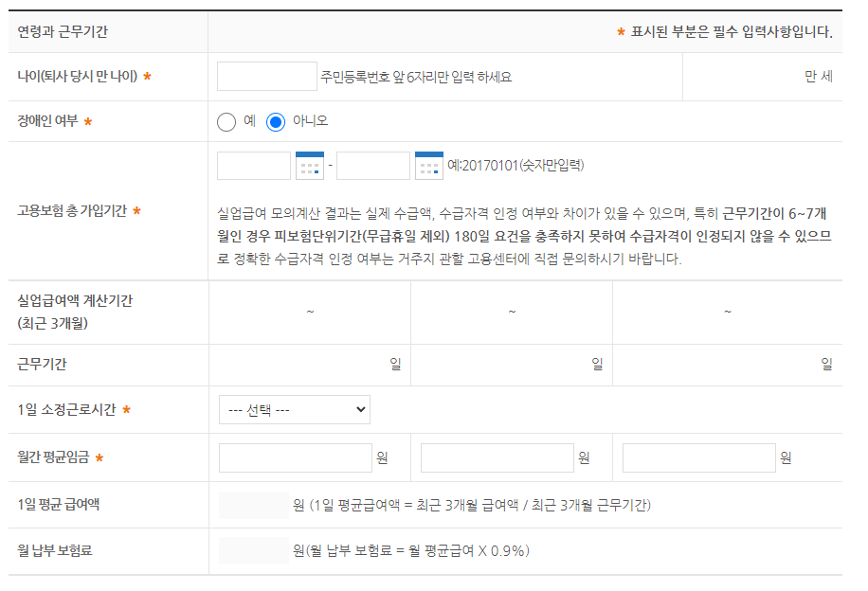Click the 월간 평균임금 label

53,457
